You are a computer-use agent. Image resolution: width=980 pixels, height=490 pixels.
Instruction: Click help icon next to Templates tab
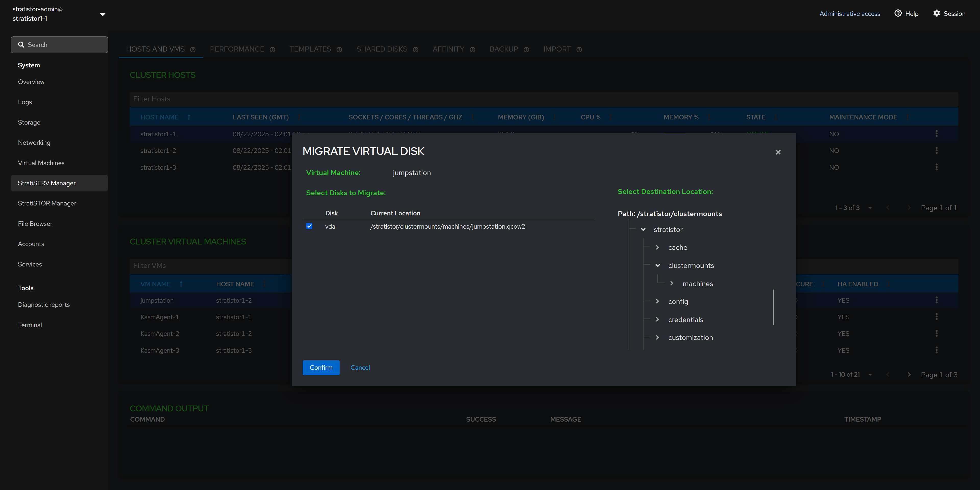(339, 50)
